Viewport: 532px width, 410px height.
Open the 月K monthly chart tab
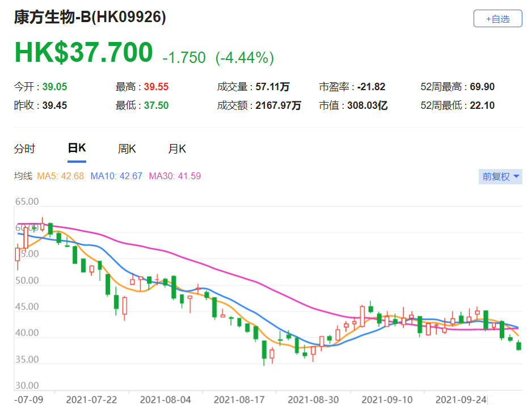177,149
